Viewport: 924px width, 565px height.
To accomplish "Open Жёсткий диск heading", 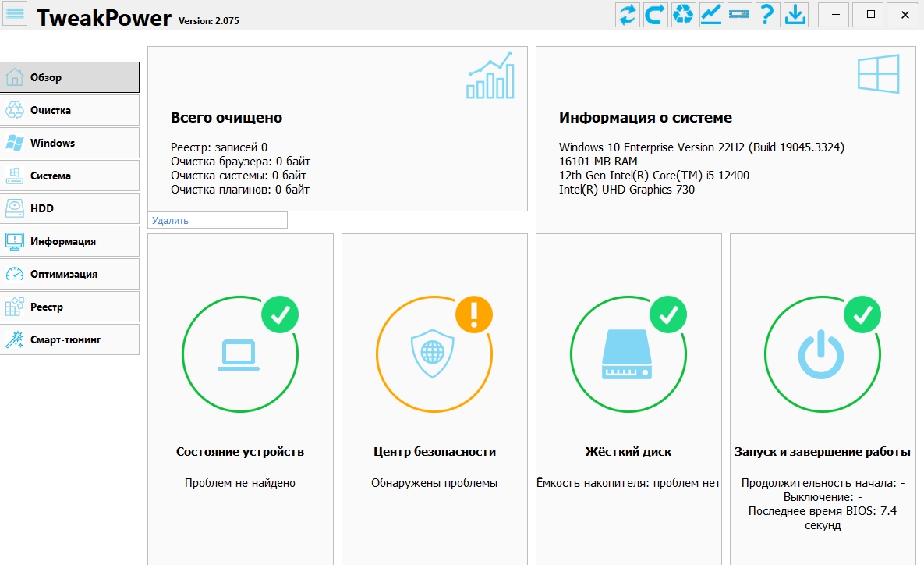I will tap(628, 452).
